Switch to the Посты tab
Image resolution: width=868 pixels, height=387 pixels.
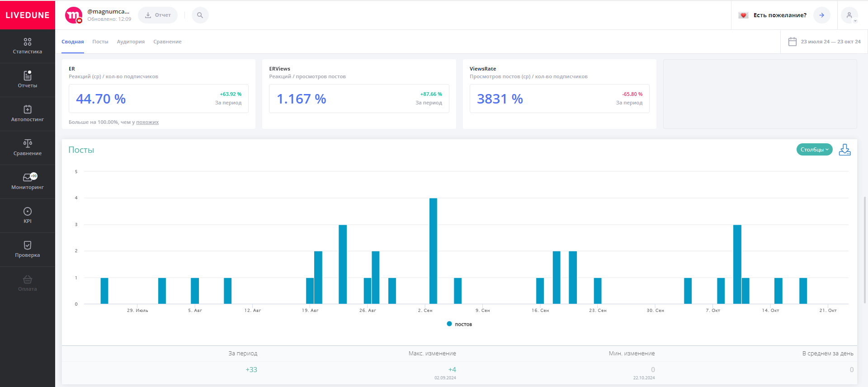100,42
